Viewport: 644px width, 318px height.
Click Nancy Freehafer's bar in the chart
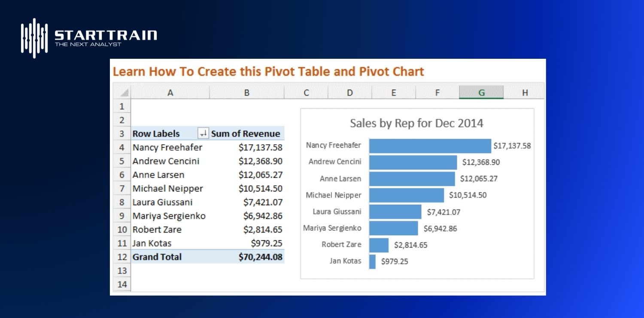pyautogui.click(x=429, y=146)
